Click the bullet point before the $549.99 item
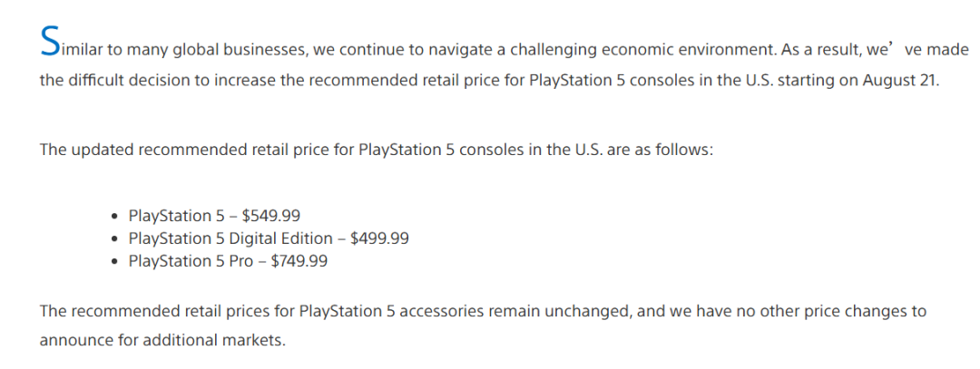This screenshot has width=980, height=369. point(114,217)
